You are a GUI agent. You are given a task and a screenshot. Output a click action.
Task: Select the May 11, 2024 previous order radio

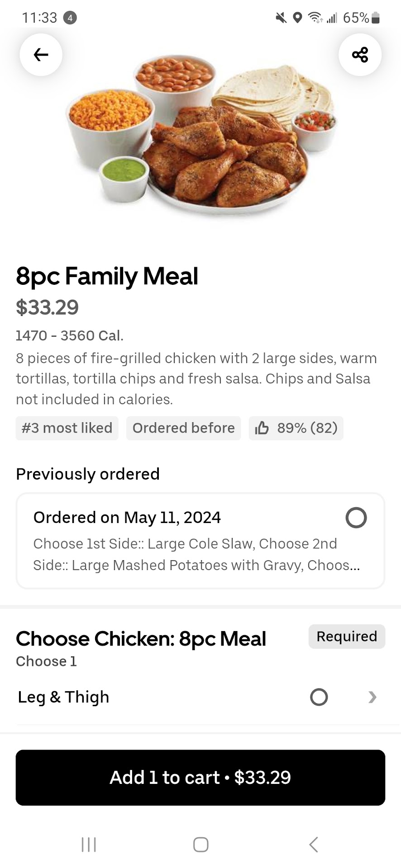(356, 518)
